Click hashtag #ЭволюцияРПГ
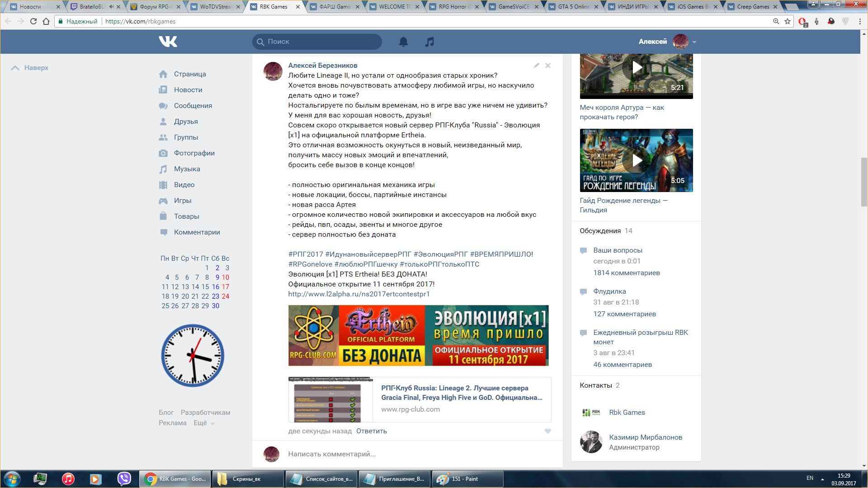This screenshot has height=488, width=868. 440,254
